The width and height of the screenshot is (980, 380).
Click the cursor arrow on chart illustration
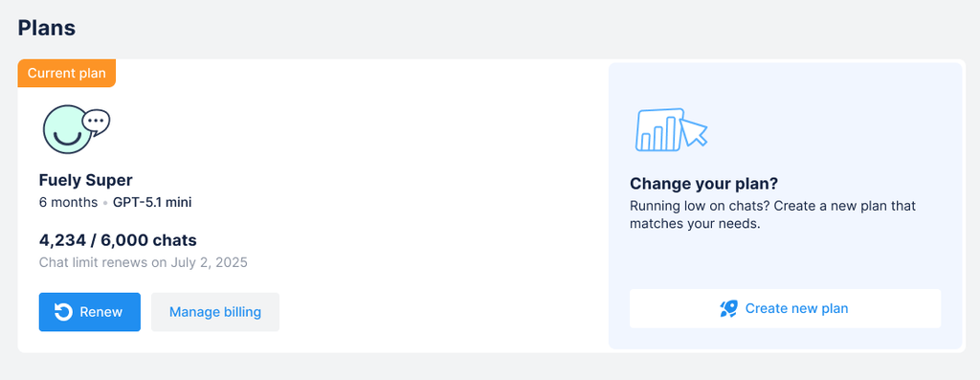coord(694,132)
